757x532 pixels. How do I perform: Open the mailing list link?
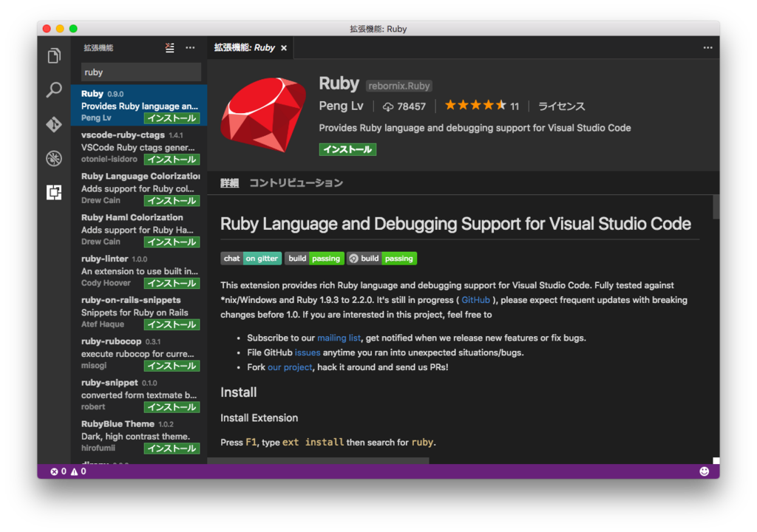click(339, 338)
